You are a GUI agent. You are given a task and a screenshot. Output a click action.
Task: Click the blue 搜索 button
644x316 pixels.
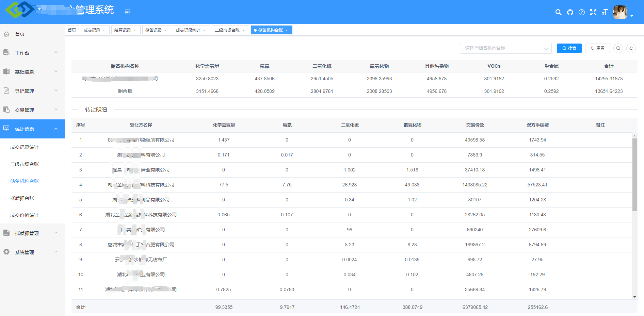pyautogui.click(x=569, y=48)
